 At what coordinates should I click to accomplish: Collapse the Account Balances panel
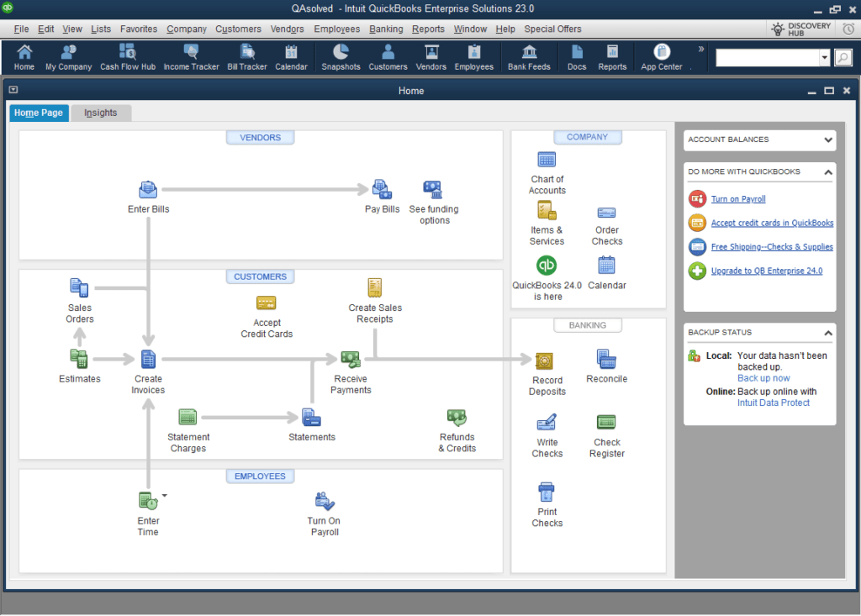(x=826, y=140)
